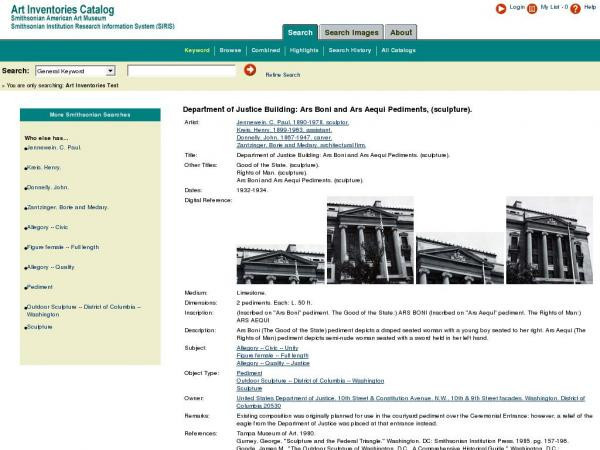Image resolution: width=600 pixels, height=450 pixels.
Task: Click sidebar Outdoor Sculpture District of Columbia entry
Action: (83, 311)
